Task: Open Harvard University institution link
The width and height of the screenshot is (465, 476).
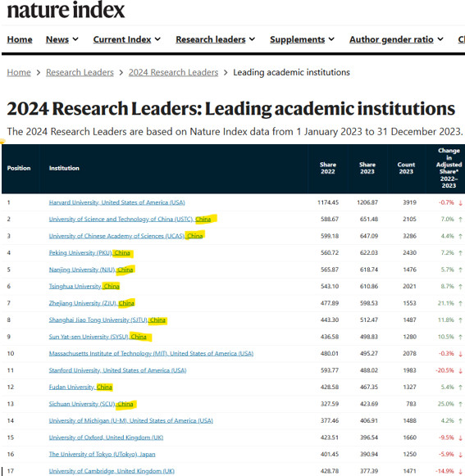Action: (116, 202)
